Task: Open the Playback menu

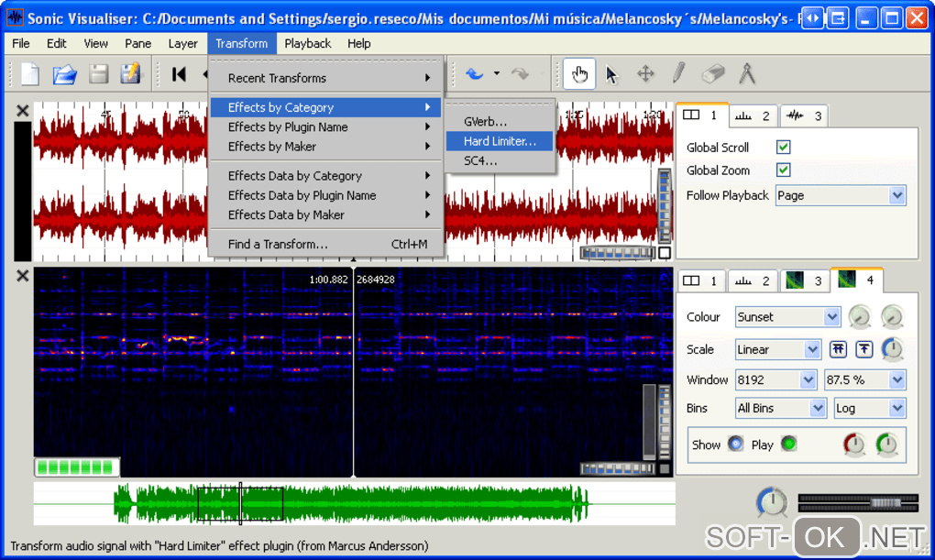Action: point(307,43)
